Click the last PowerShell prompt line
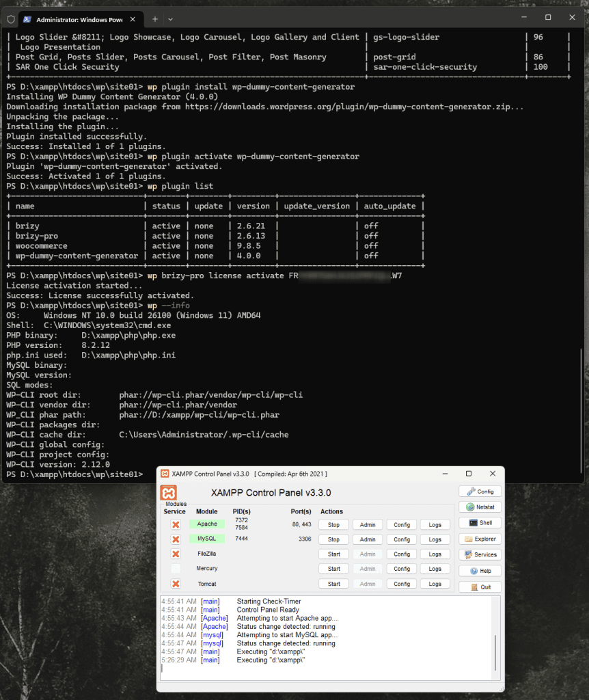This screenshot has width=589, height=700. click(74, 474)
